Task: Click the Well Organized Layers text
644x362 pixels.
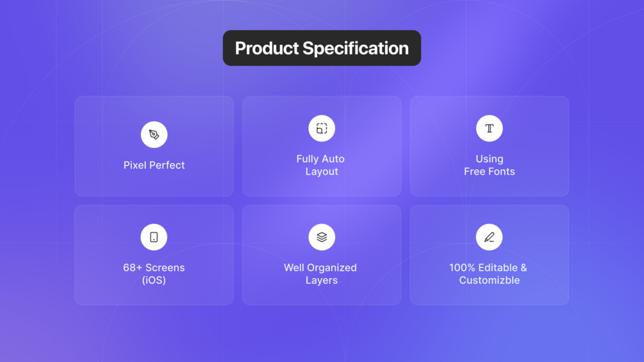Action: [x=320, y=274]
